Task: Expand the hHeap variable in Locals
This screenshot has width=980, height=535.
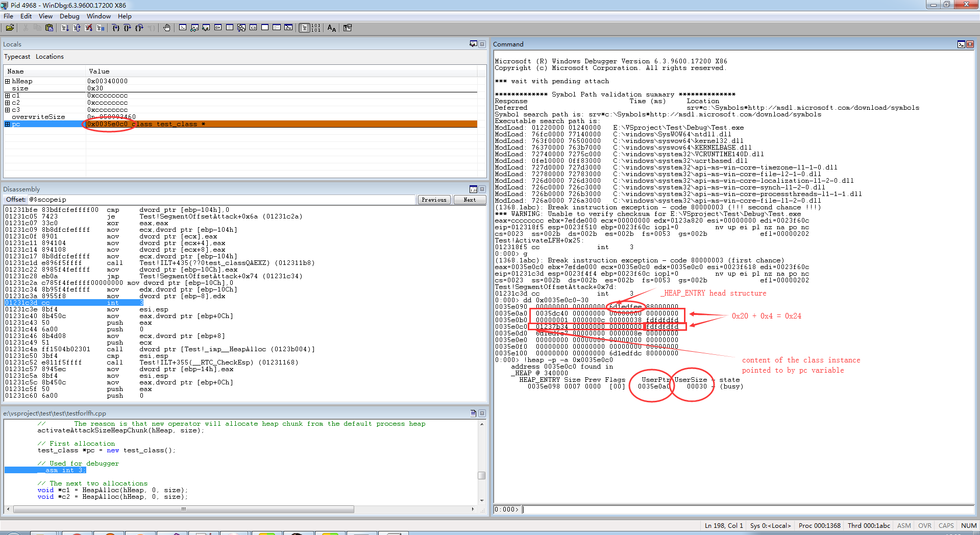Action: pos(8,81)
